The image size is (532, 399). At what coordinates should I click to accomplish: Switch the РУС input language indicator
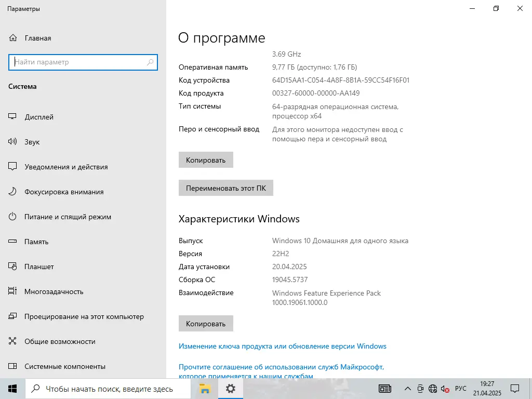pos(460,389)
